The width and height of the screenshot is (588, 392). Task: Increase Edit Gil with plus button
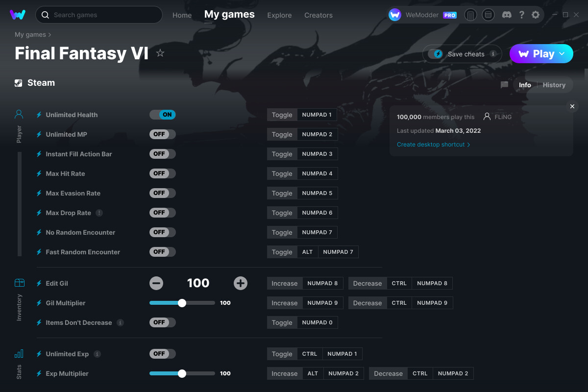click(241, 283)
